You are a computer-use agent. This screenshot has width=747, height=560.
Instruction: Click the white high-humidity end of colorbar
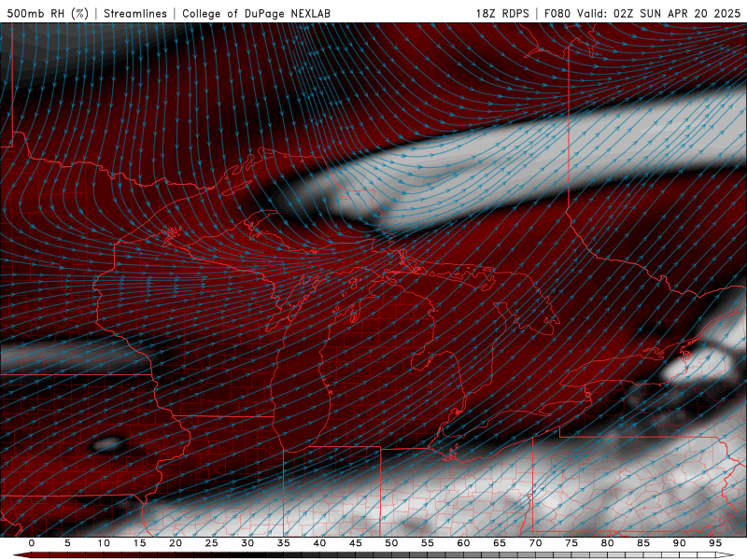click(725, 555)
